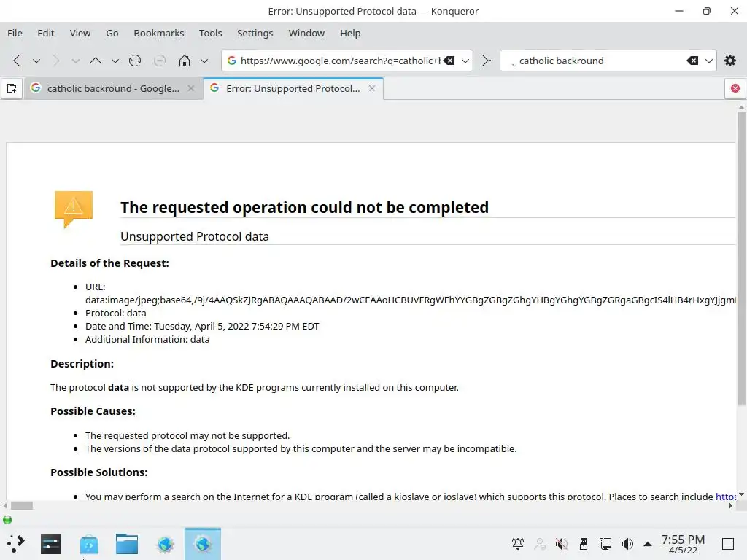
Task: Close the catholic backround Google tab
Action: pyautogui.click(x=191, y=88)
